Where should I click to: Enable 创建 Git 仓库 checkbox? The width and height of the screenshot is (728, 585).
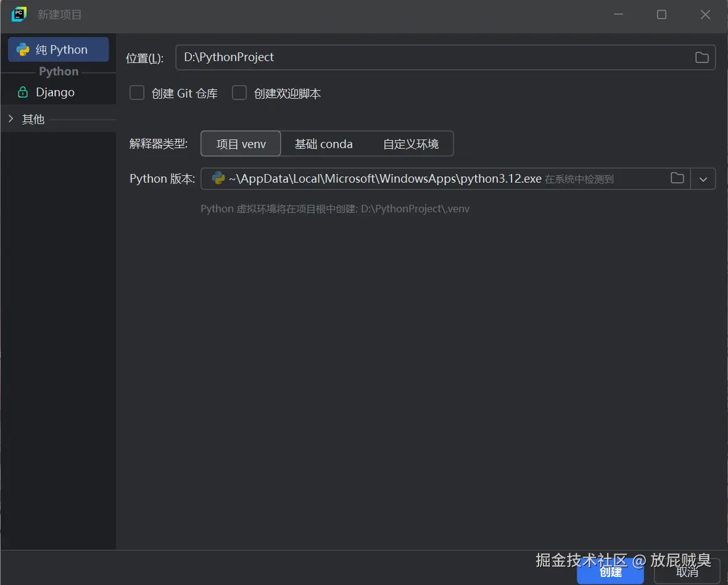click(136, 93)
